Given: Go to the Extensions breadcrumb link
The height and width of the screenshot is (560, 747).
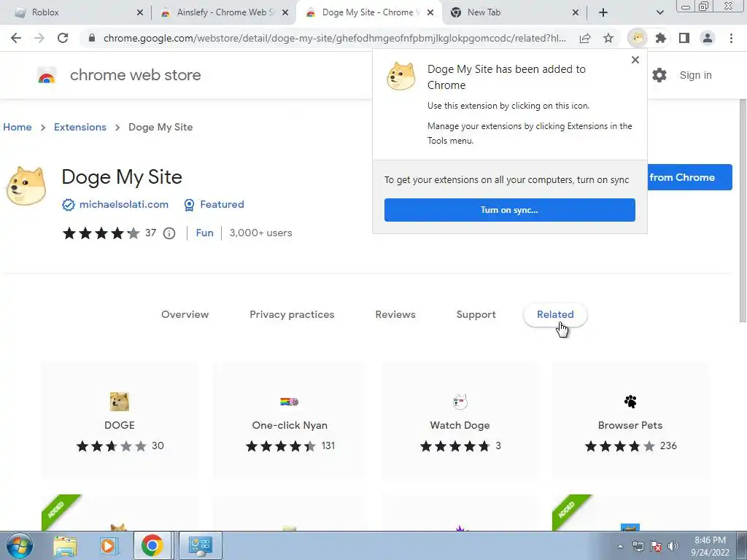Looking at the screenshot, I should click(80, 127).
